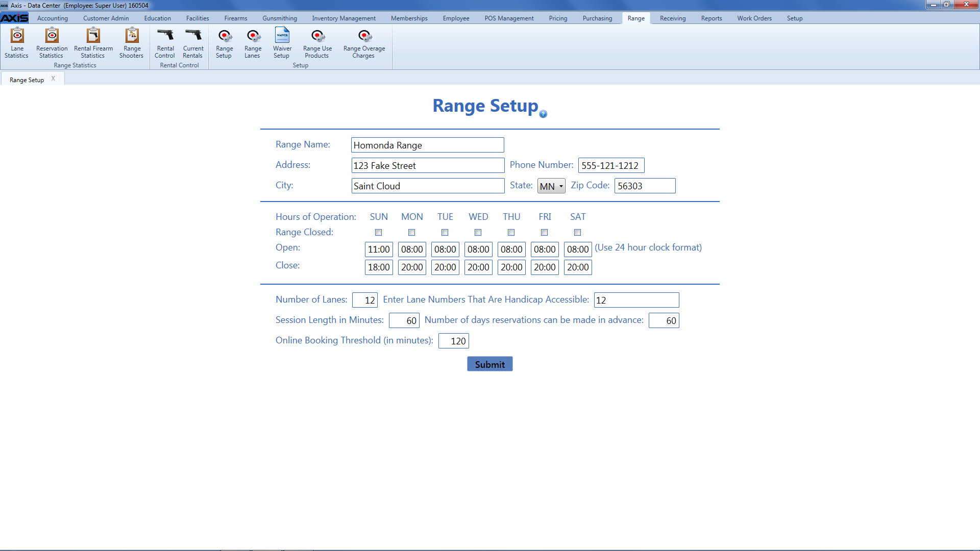Open the POS Management menu tab
Image resolution: width=980 pixels, height=551 pixels.
(509, 18)
